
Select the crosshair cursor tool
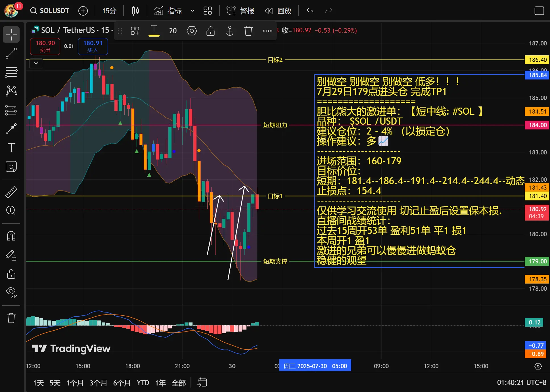point(11,34)
